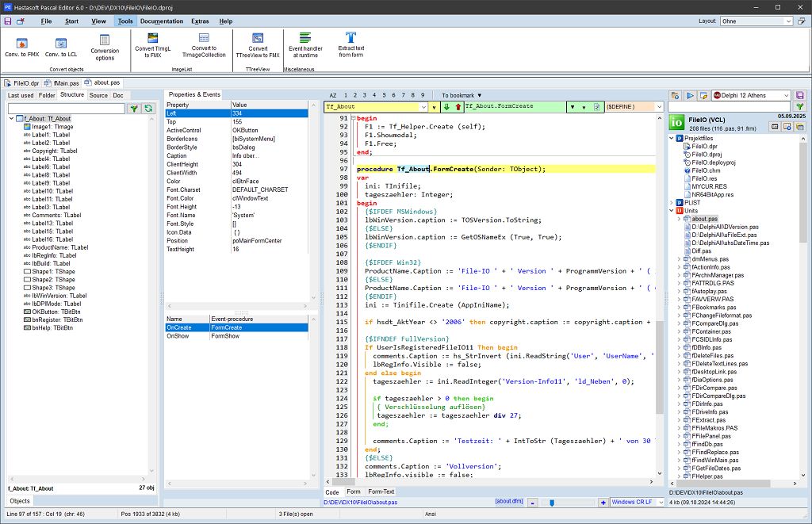
Task: Run Convert TImgL to FMX
Action: [x=153, y=49]
